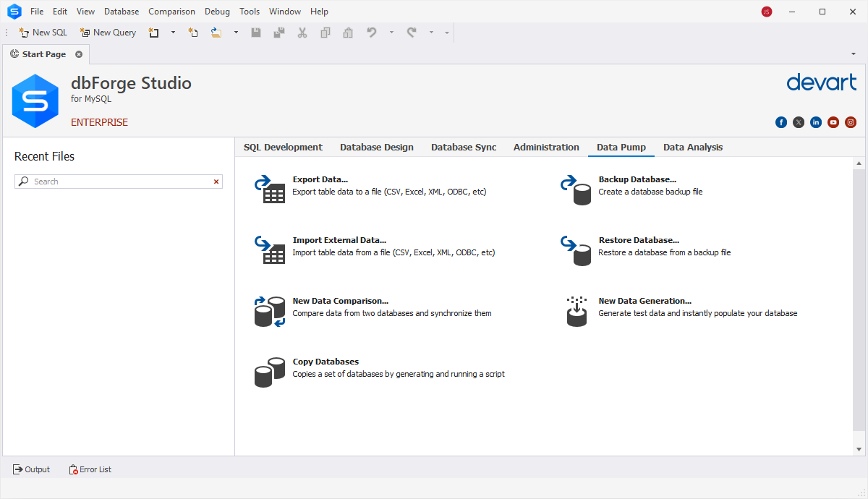Click the New Query toolbar button
The width and height of the screenshot is (868, 499).
[x=108, y=33]
